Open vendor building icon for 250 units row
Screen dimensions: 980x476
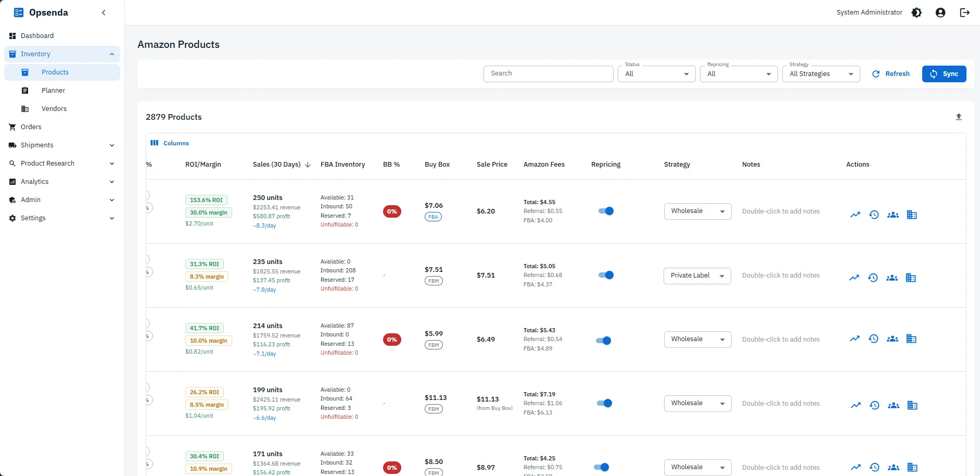[x=912, y=215]
